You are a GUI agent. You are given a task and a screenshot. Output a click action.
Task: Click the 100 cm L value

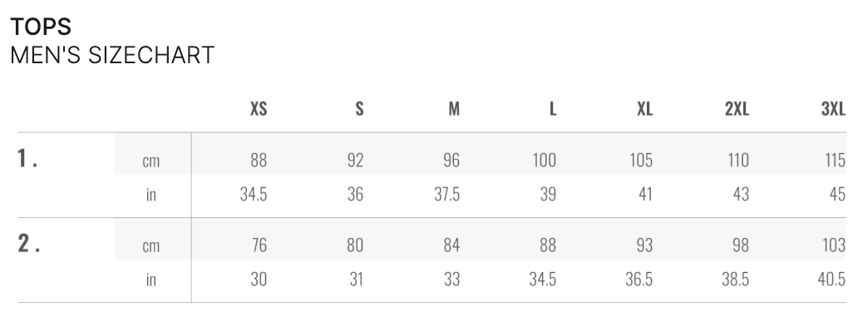point(544,160)
